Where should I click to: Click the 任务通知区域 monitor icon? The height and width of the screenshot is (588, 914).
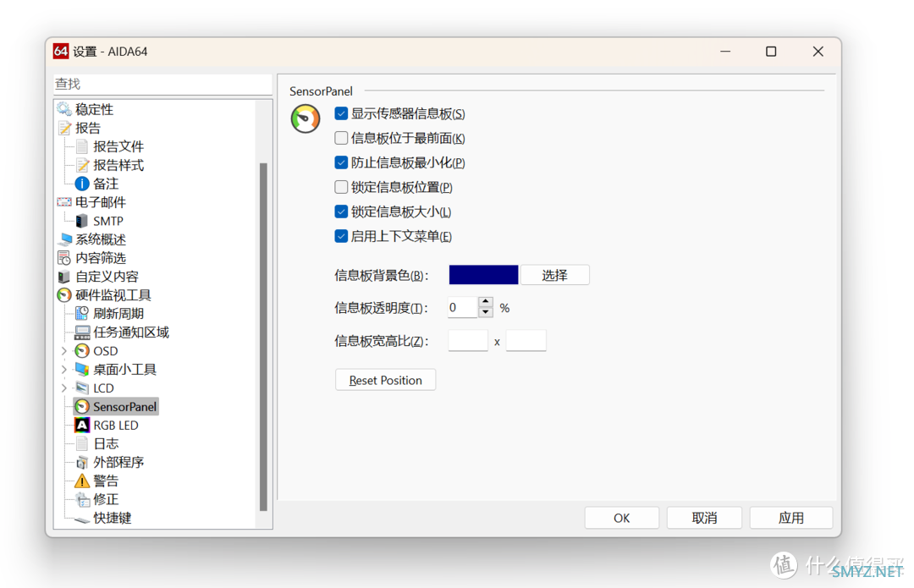point(82,332)
